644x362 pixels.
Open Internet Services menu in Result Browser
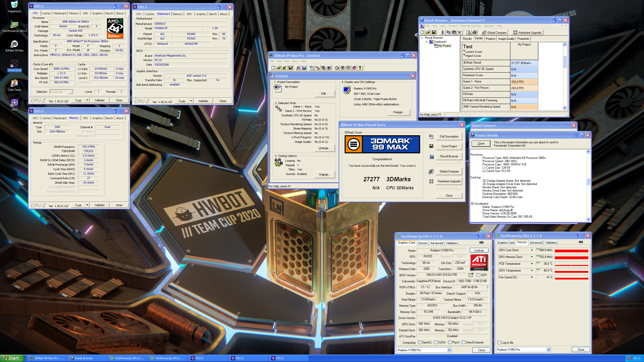click(x=470, y=26)
